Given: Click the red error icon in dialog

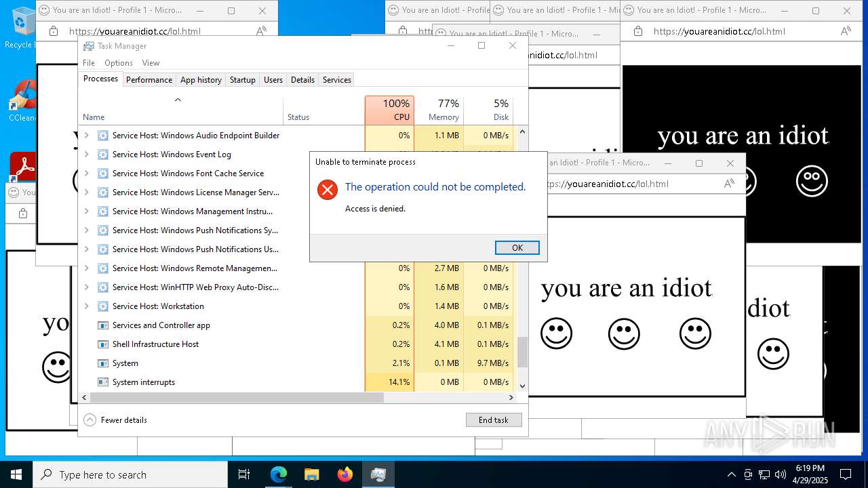Looking at the screenshot, I should (x=327, y=190).
